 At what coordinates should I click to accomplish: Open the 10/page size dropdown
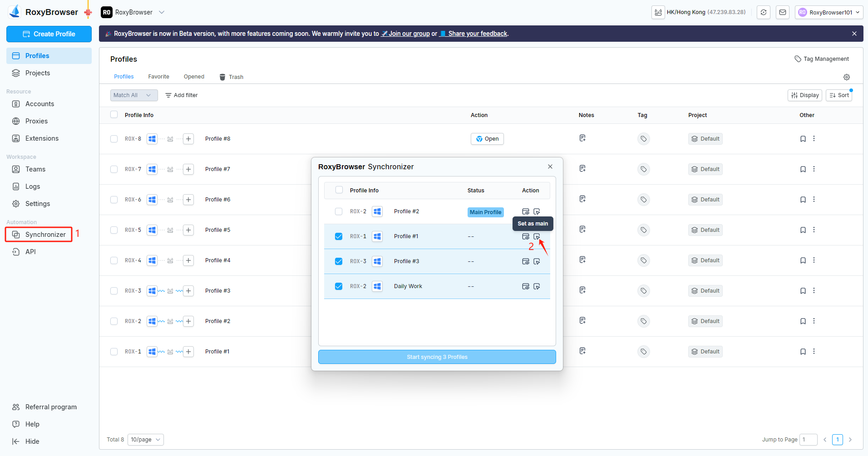[146, 440]
